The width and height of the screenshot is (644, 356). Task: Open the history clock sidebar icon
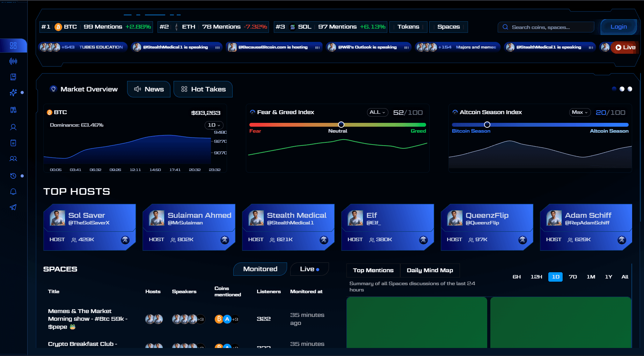tap(13, 176)
